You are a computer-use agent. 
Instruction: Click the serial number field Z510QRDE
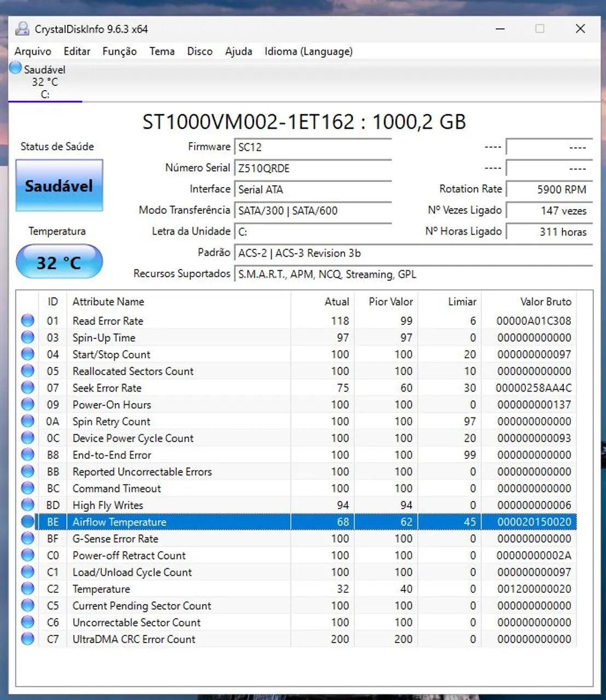(x=313, y=168)
